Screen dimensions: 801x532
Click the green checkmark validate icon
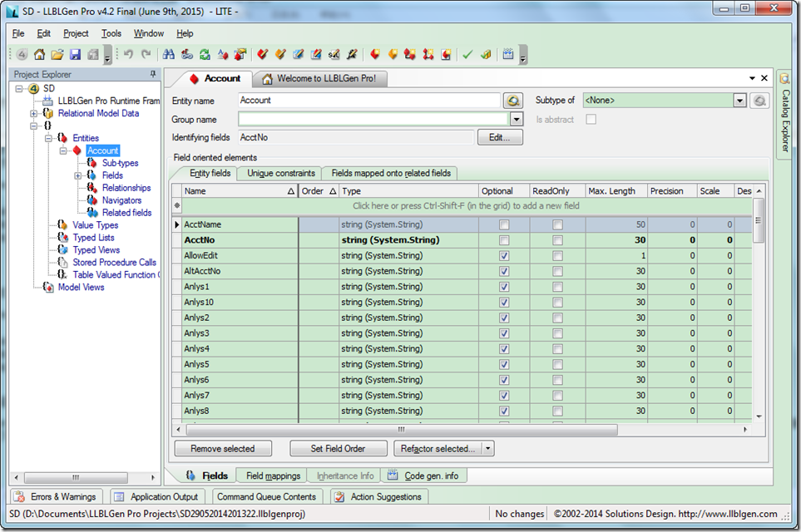[x=467, y=54]
